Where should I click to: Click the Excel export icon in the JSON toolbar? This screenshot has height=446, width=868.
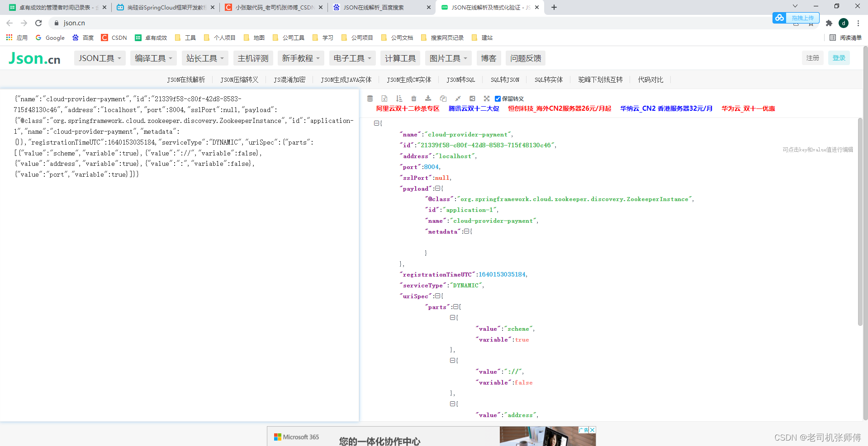pyautogui.click(x=384, y=99)
